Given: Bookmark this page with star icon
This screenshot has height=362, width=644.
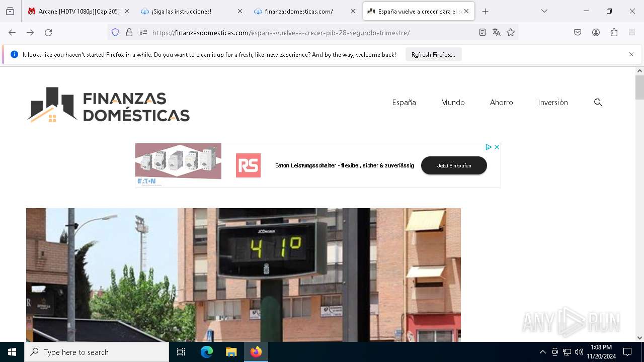Looking at the screenshot, I should pos(511,32).
